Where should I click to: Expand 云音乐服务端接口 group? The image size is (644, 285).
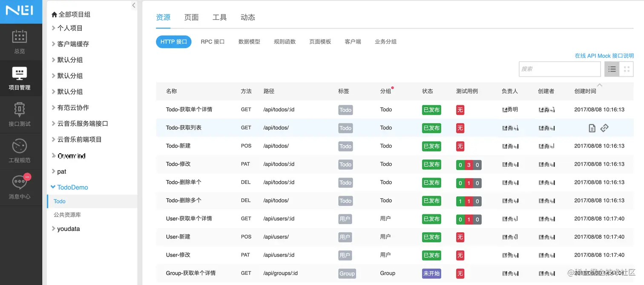[x=53, y=123]
